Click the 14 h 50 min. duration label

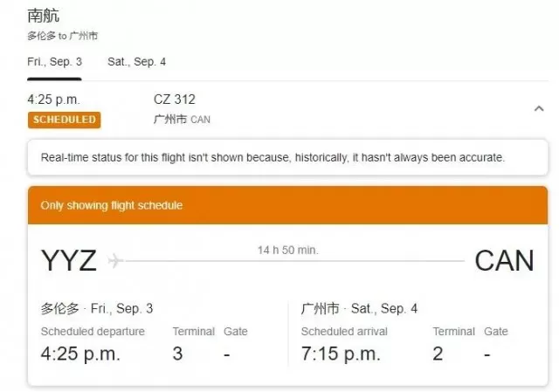click(287, 250)
